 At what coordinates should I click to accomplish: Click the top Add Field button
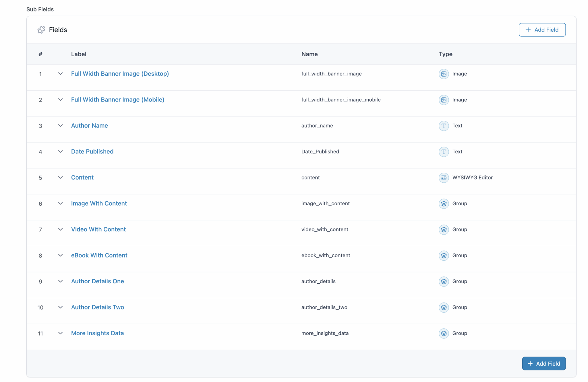(x=542, y=30)
